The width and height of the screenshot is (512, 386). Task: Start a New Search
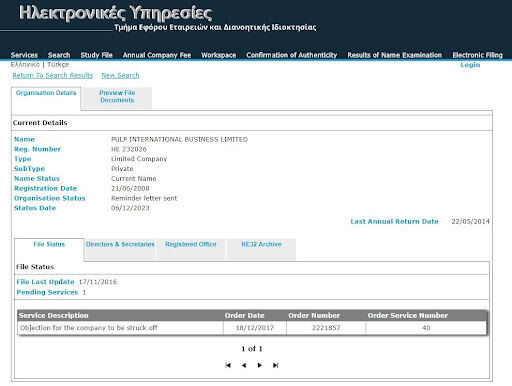(120, 75)
